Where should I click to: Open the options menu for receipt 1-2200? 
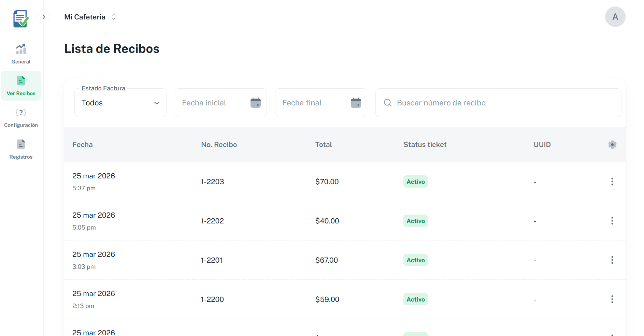coord(612,299)
